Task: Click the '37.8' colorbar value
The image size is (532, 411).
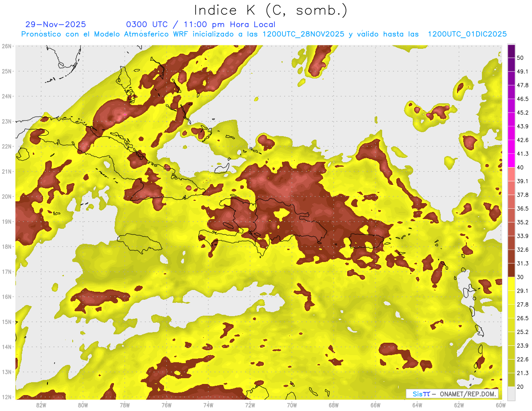Action: [x=522, y=195]
